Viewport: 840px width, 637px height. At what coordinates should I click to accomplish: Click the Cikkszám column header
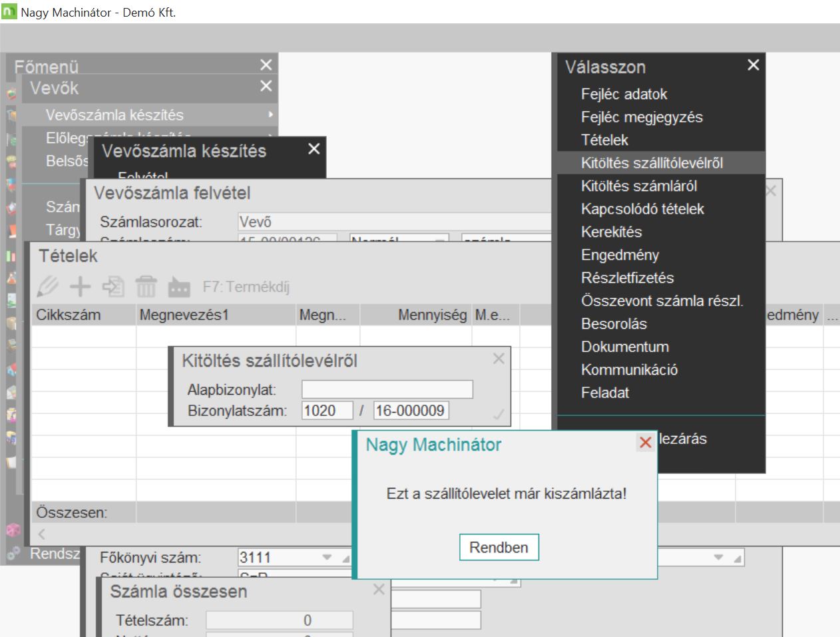tap(84, 315)
